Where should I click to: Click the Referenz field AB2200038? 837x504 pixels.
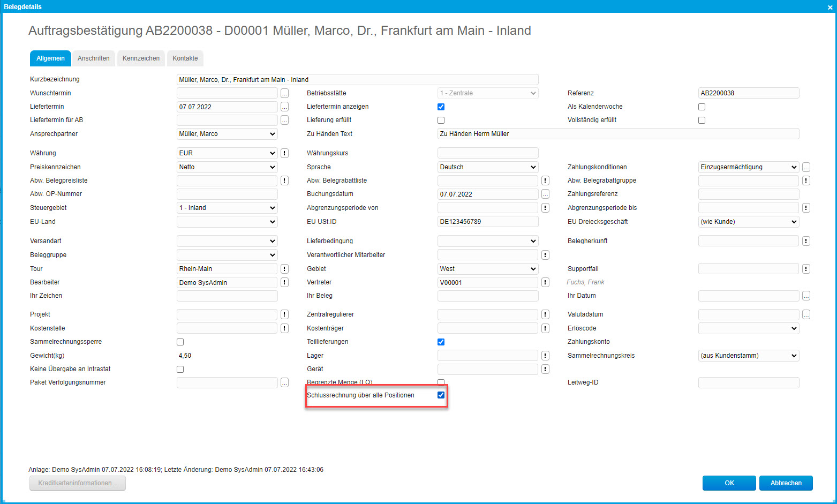[x=749, y=93]
